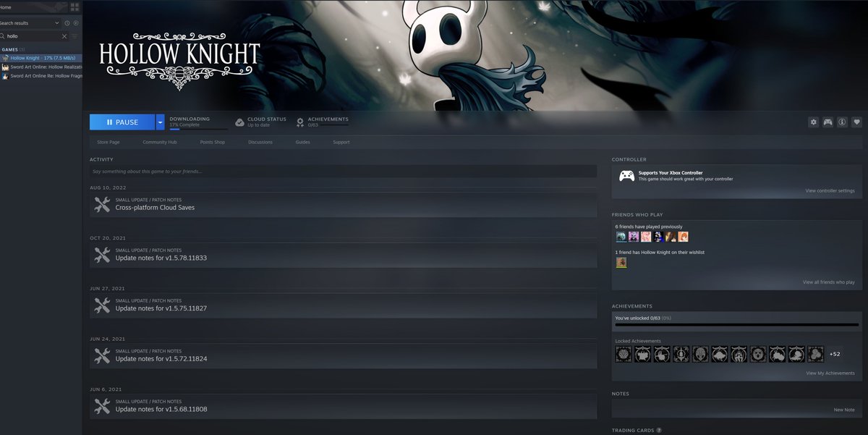
Task: Open Update notes for v1.5.68.11808
Action: 343,407
